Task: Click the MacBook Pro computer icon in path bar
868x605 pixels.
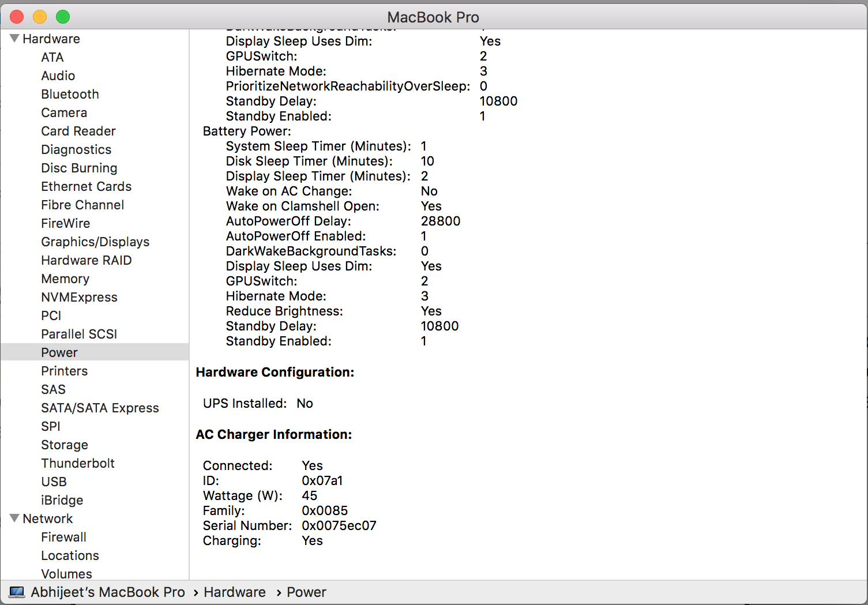Action: [17, 592]
